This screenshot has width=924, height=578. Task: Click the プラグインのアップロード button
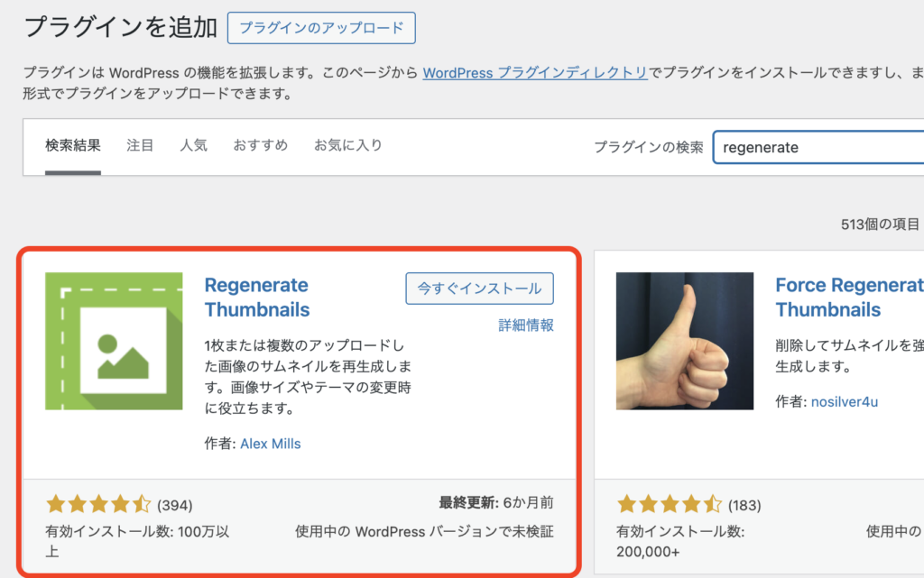(323, 28)
